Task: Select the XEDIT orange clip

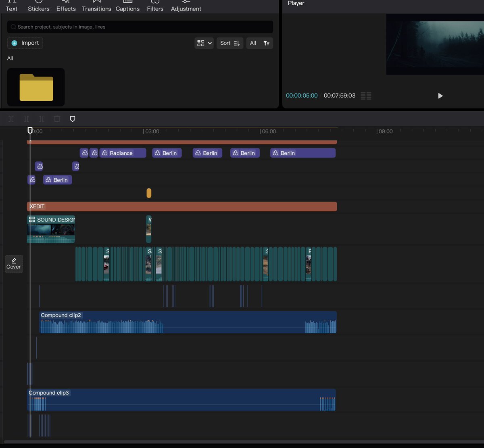Action: [x=182, y=206]
